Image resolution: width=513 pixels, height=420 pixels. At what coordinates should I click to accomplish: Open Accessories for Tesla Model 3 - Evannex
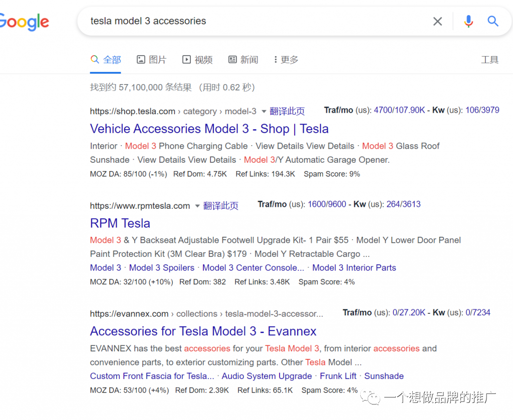point(203,331)
